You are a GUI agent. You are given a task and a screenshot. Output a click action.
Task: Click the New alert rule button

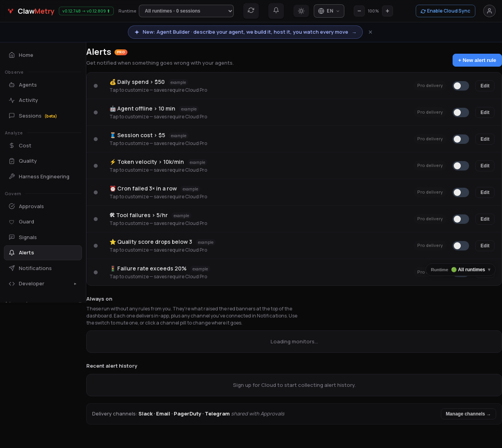(477, 60)
